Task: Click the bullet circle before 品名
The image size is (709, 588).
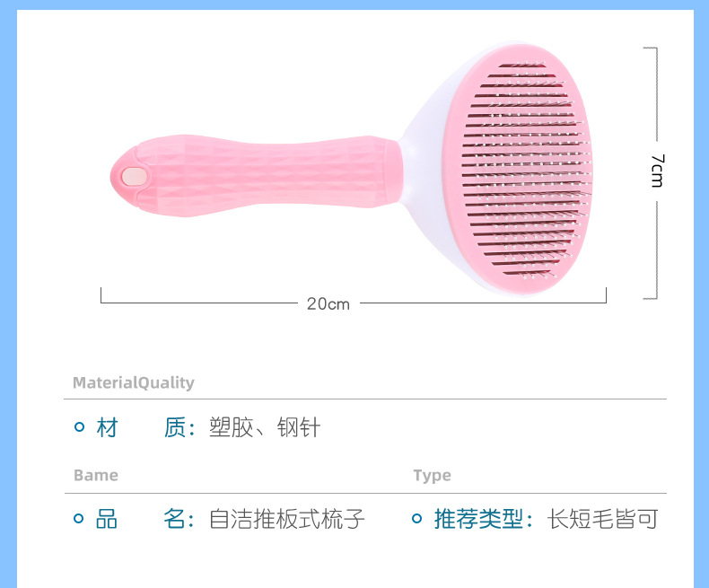Action: (79, 518)
